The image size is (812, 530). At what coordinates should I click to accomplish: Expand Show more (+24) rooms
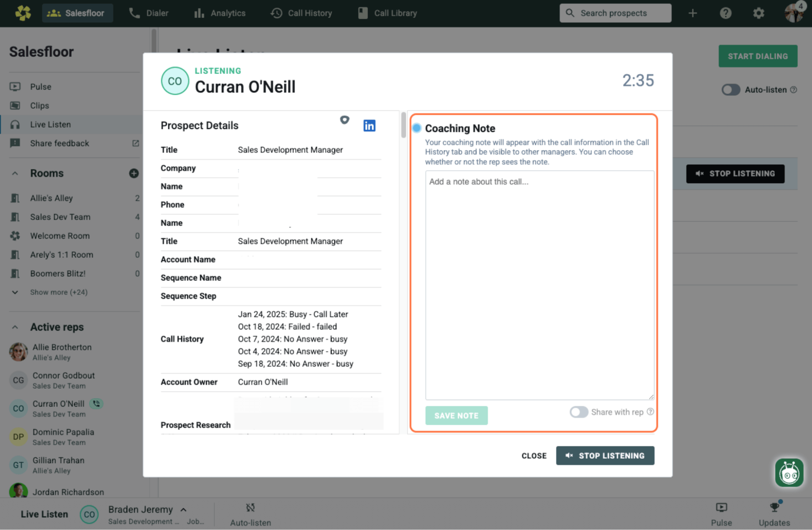pyautogui.click(x=59, y=292)
